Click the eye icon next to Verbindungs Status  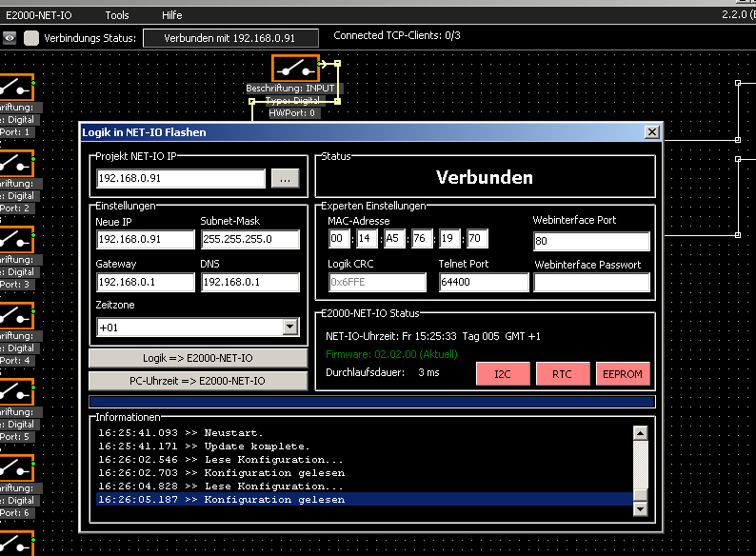click(10, 38)
